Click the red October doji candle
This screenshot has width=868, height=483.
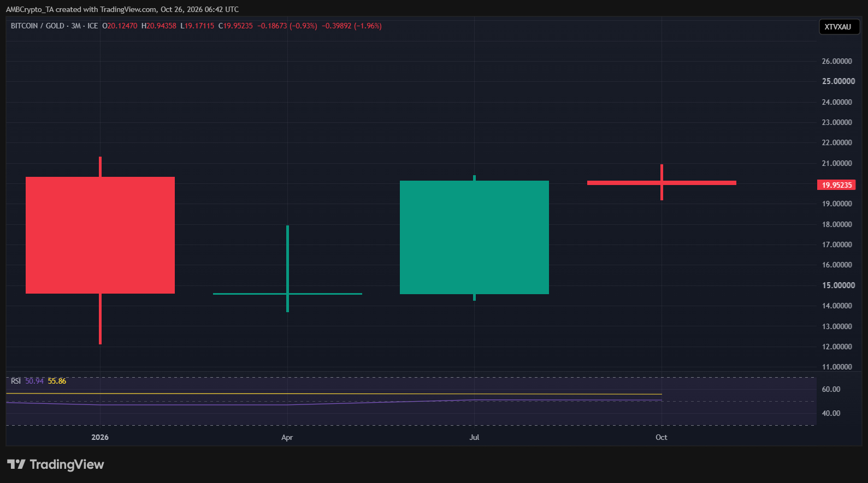coord(662,183)
